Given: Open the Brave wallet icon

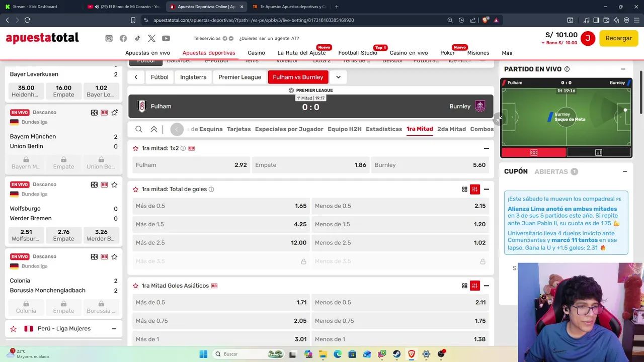Looking at the screenshot, I should click(607, 20).
